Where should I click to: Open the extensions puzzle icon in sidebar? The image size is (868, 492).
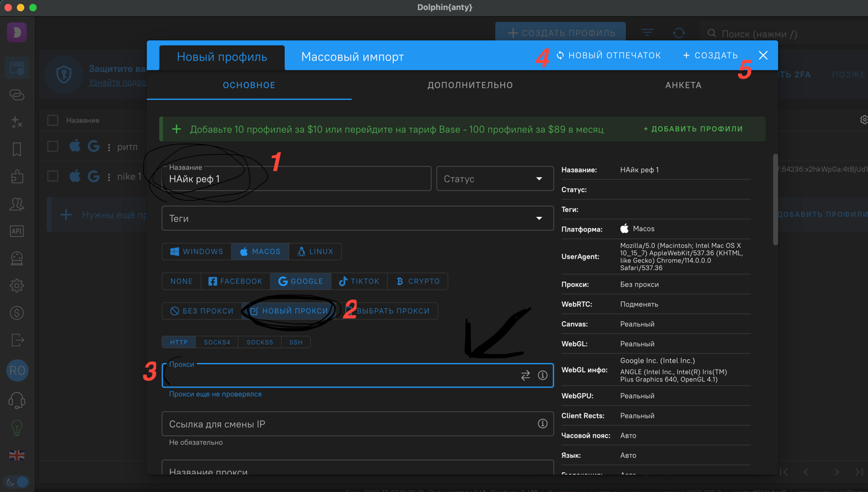17,176
